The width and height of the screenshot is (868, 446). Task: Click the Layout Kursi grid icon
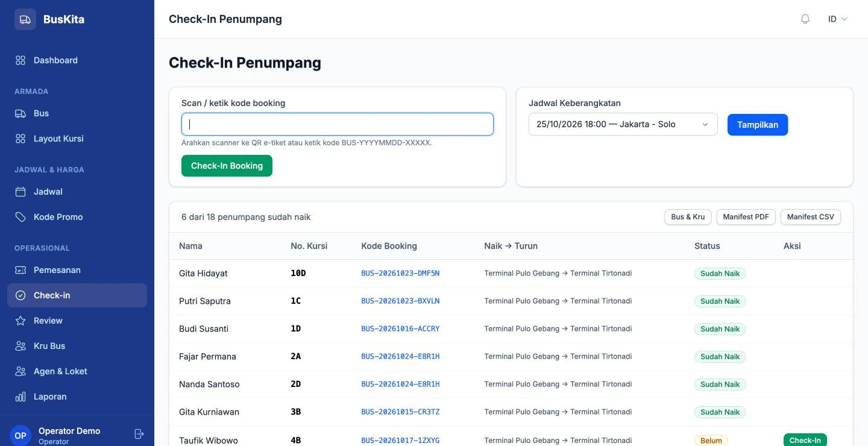coord(20,139)
